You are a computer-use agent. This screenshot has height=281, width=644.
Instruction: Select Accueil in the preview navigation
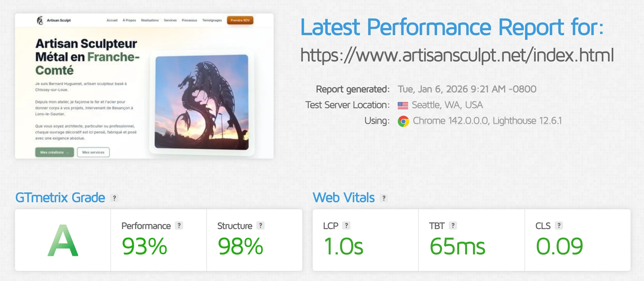[112, 20]
